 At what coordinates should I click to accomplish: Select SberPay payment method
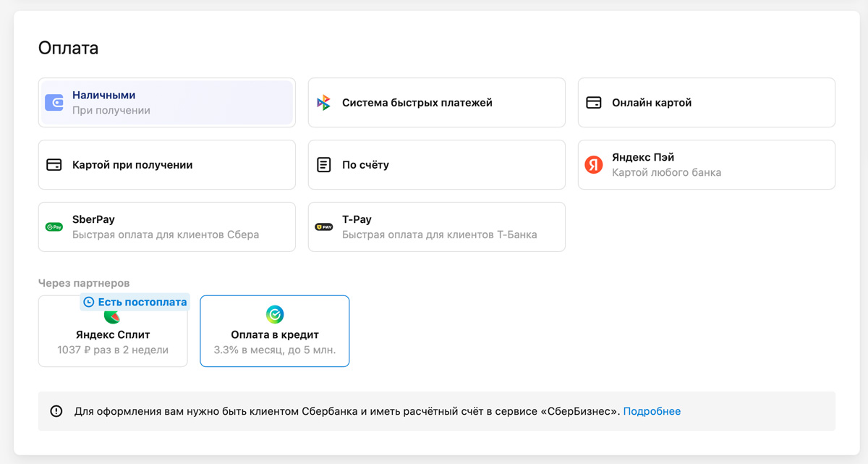(167, 227)
